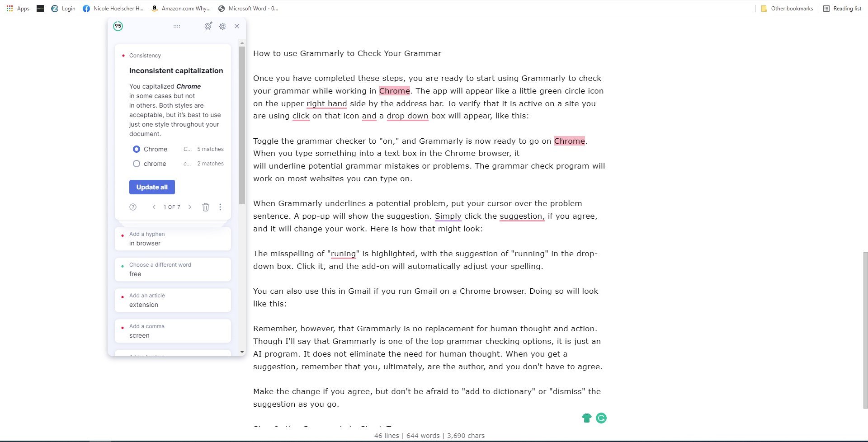
Task: Select the capitalized Chrome radio option
Action: click(137, 149)
